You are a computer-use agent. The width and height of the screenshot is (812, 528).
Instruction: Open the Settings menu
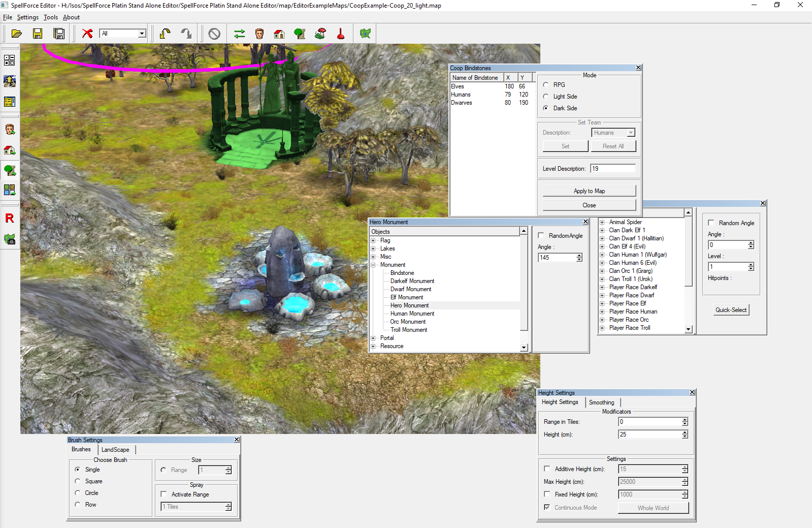[x=28, y=17]
